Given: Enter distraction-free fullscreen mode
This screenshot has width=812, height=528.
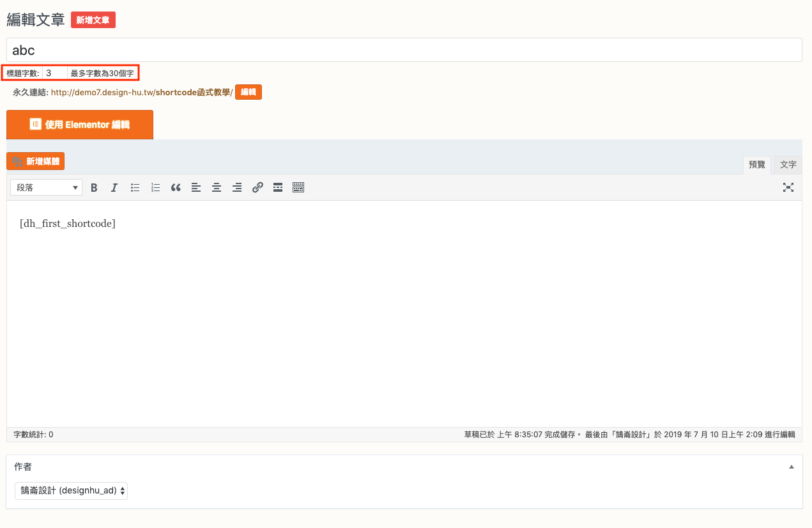Looking at the screenshot, I should pyautogui.click(x=788, y=187).
